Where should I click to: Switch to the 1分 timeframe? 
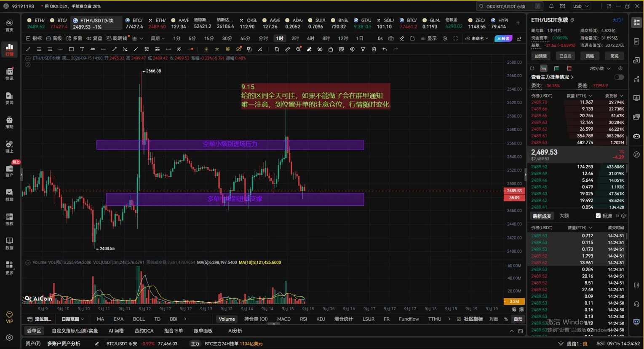point(177,38)
